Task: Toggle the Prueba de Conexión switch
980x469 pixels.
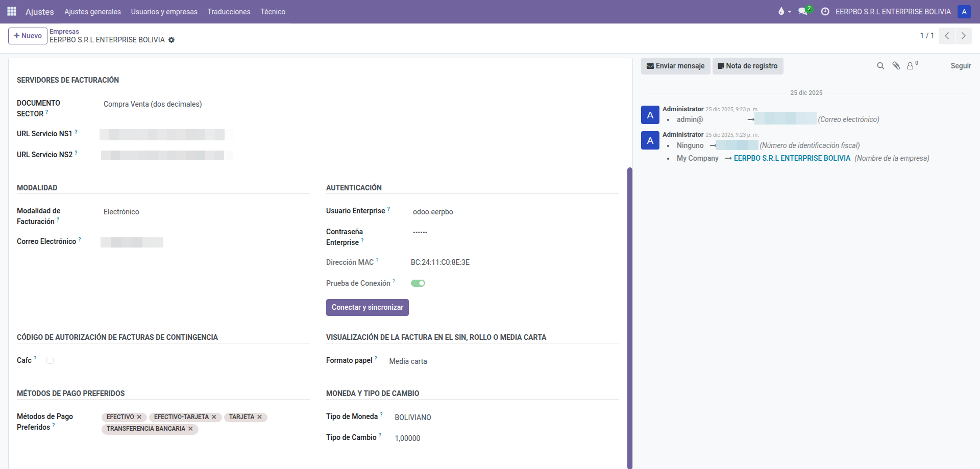Action: (418, 283)
